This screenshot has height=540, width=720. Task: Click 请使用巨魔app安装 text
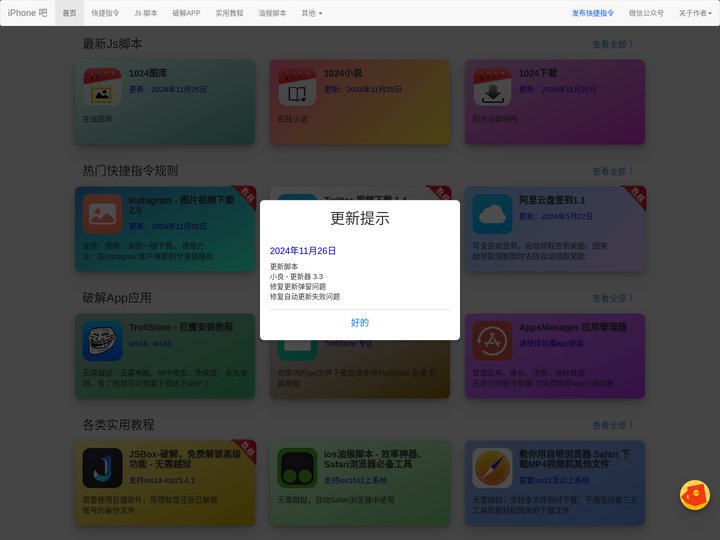551,343
